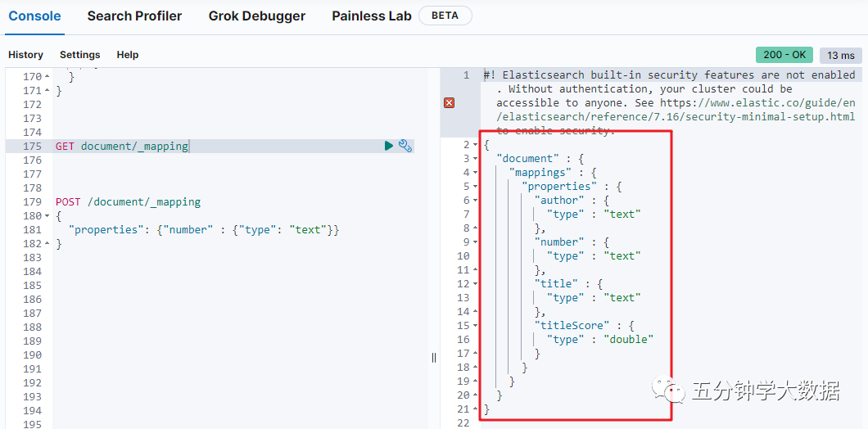
Task: Open the wrench actions menu beside the request
Action: tap(405, 146)
